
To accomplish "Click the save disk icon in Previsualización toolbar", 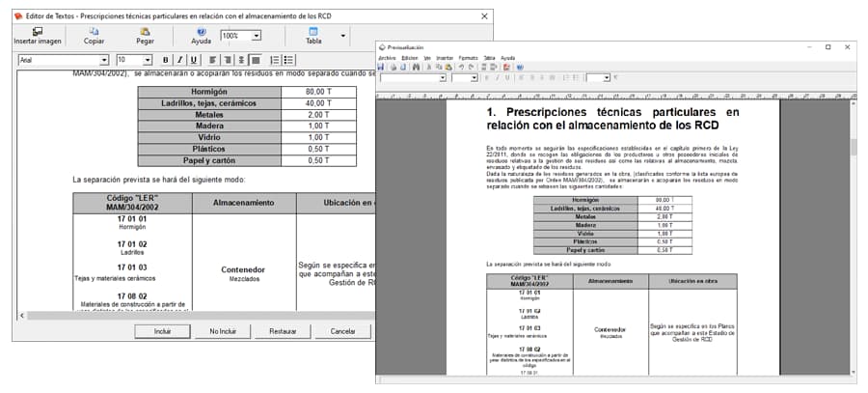I will (x=380, y=67).
